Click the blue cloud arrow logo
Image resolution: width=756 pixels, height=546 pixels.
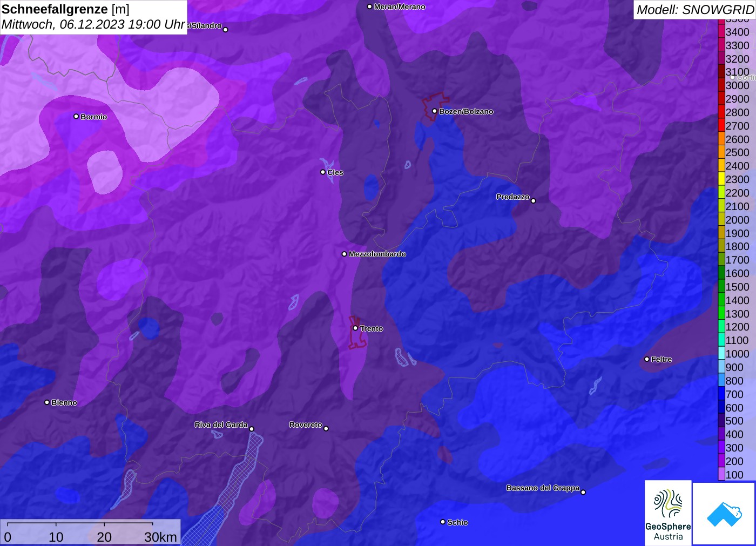tap(724, 514)
